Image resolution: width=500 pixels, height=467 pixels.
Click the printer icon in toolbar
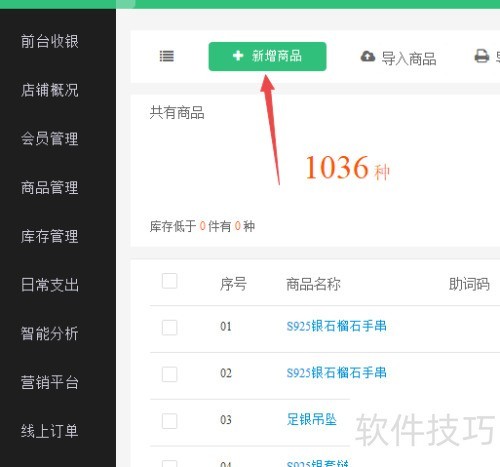point(482,56)
